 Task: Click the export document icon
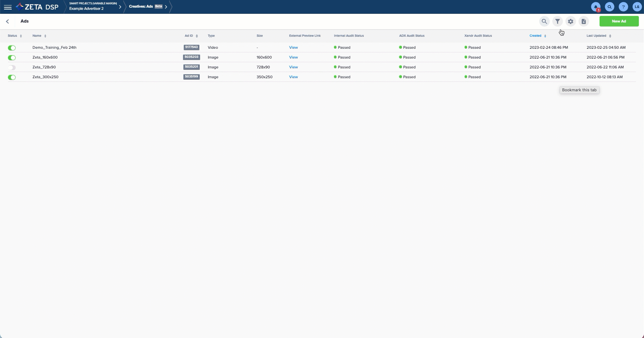[584, 21]
